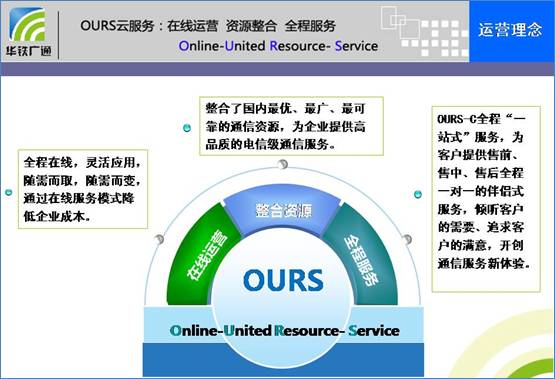This screenshot has width=555, height=379.
Task: Select the blue 运营理念 tab
Action: tap(511, 31)
